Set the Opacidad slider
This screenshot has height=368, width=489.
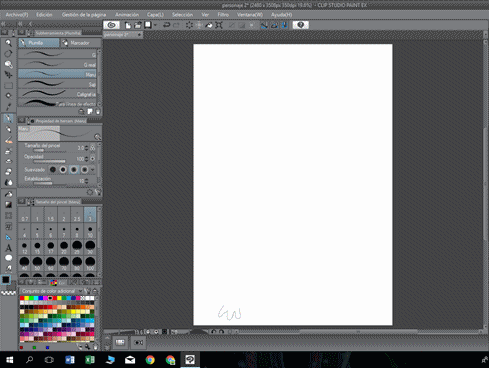49,161
